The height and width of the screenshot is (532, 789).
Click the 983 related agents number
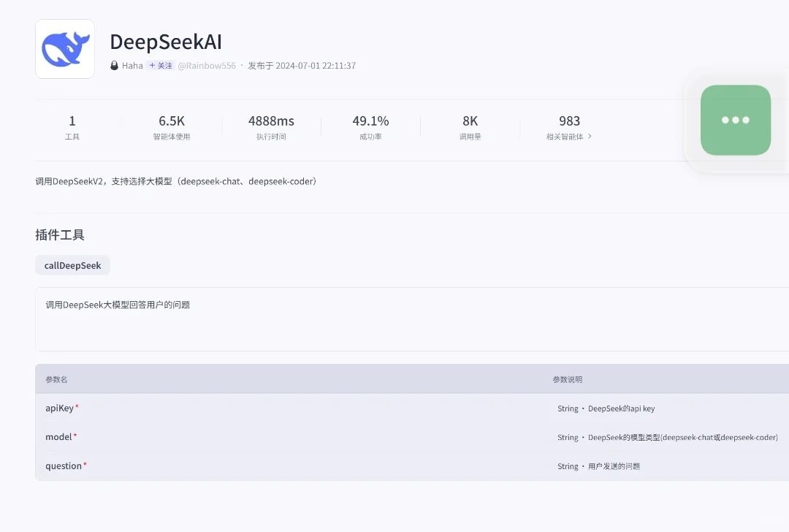point(570,121)
